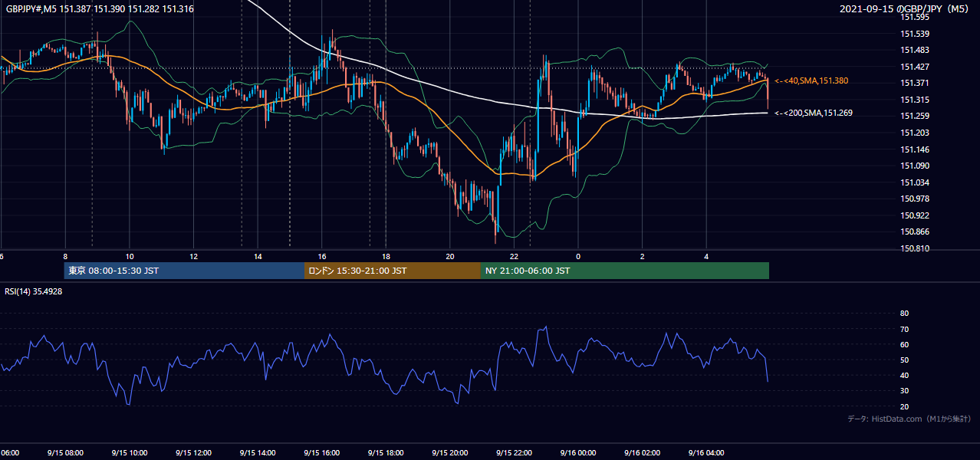Click hour marker 14 under price chart

click(x=258, y=256)
